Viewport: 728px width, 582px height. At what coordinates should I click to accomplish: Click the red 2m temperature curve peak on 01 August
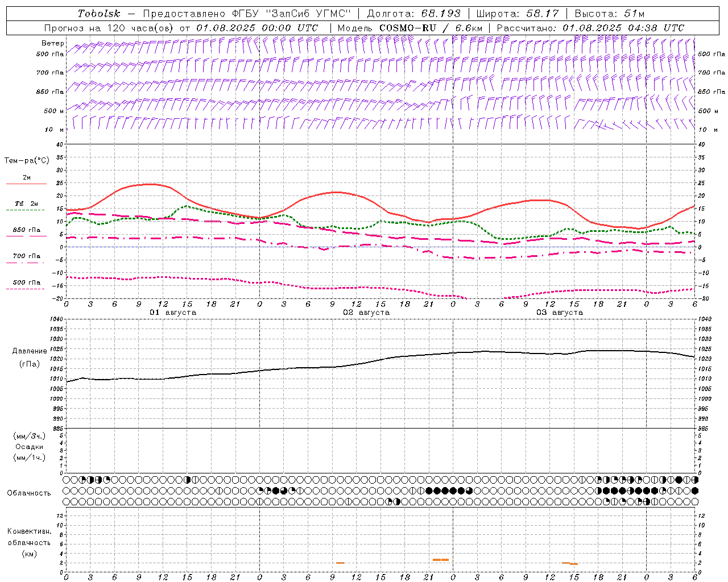149,184
